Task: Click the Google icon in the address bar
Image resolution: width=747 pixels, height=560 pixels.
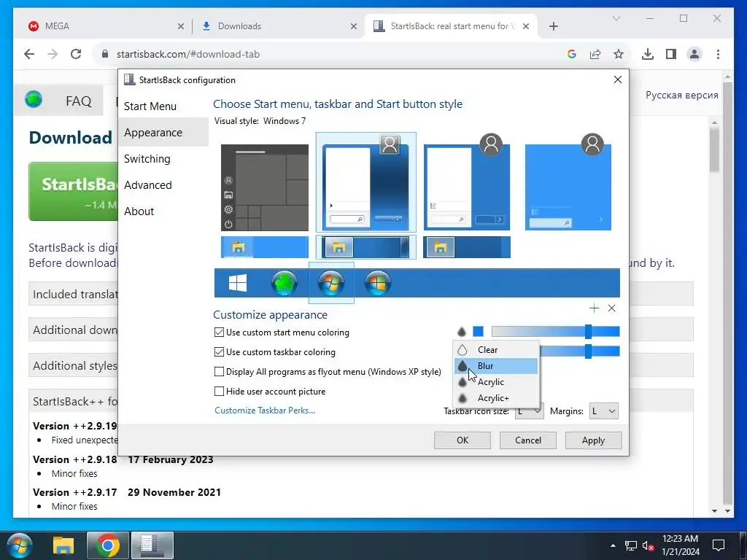Action: [x=572, y=54]
